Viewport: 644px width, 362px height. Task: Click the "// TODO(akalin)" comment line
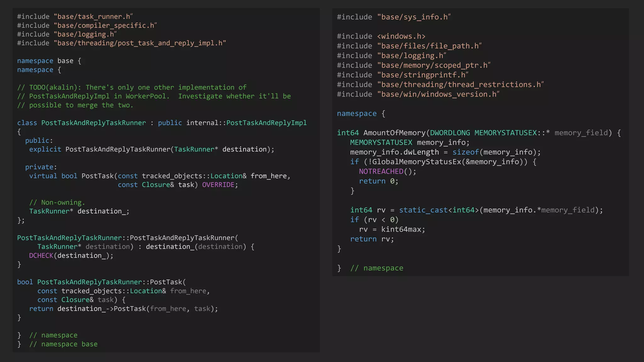point(132,87)
